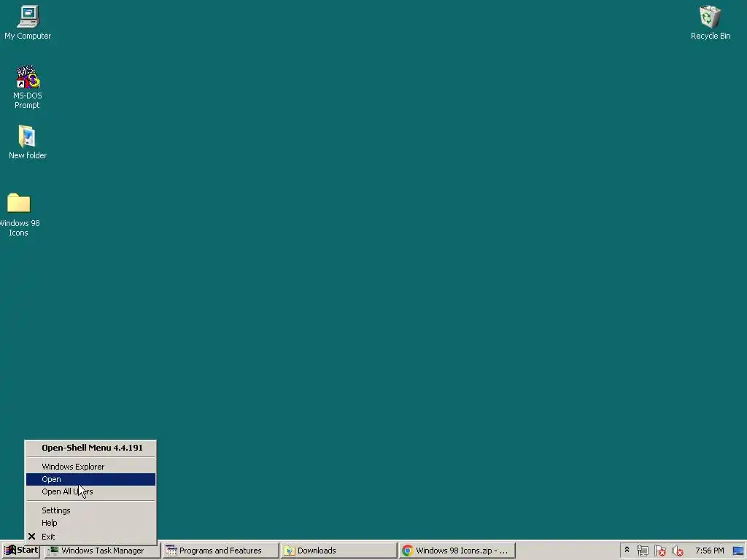The width and height of the screenshot is (747, 560).
Task: Select the MS-DOS Prompt shortcut icon
Action: tap(28, 87)
